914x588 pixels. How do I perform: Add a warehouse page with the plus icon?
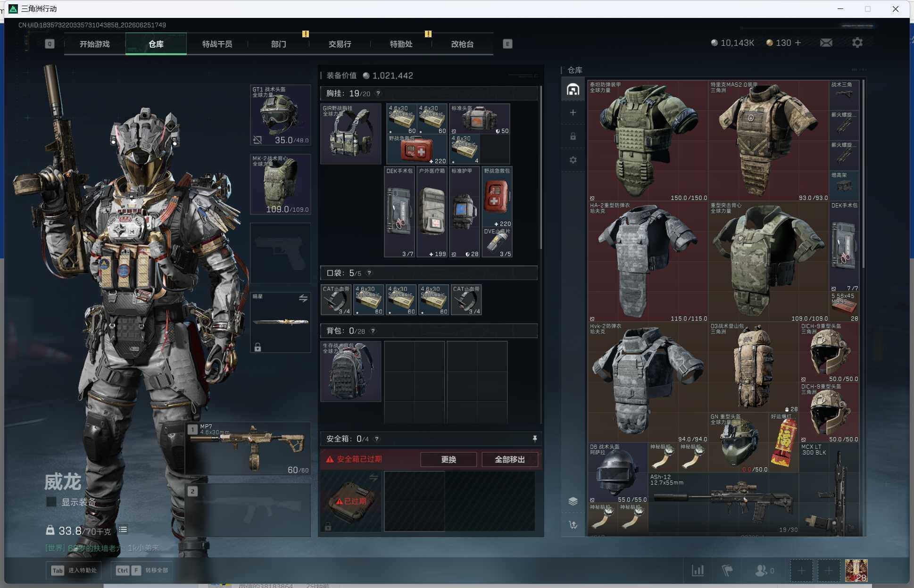click(x=573, y=112)
